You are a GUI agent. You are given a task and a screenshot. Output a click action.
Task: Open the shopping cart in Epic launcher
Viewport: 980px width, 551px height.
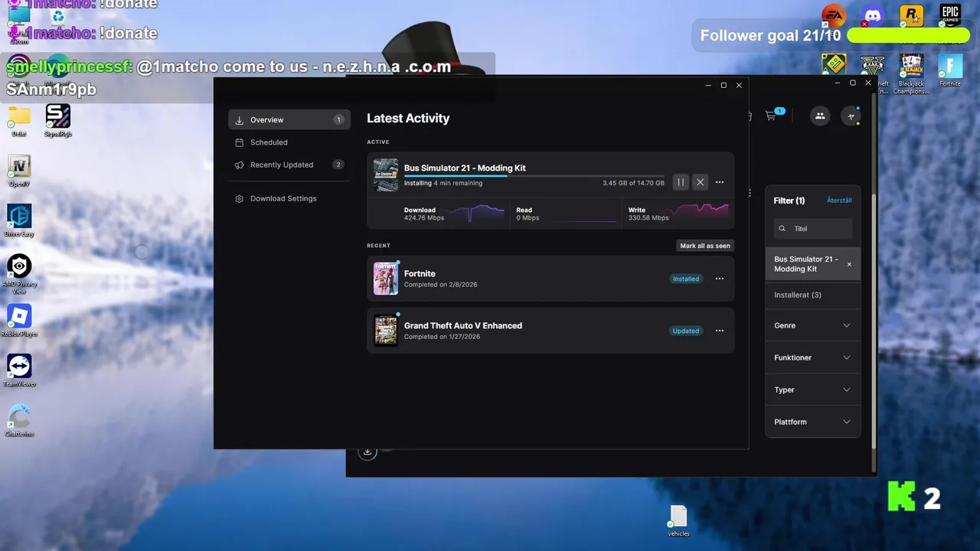tap(772, 116)
